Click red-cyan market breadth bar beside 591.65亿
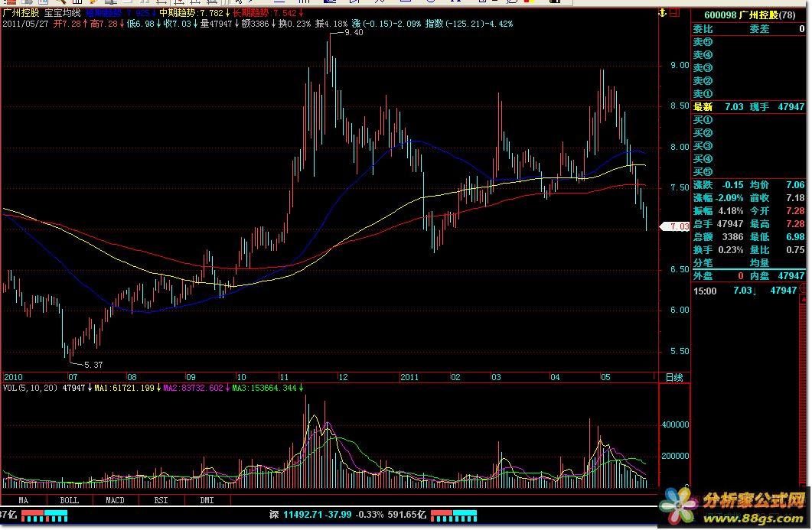Screen dimensions: 812x530 [454, 515]
